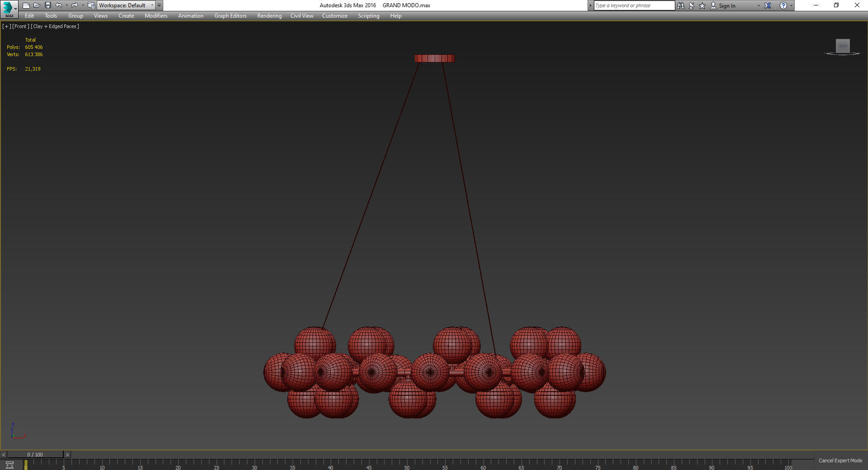868x470 pixels.
Task: Select the chandelier ceiling mount object
Action: (435, 58)
